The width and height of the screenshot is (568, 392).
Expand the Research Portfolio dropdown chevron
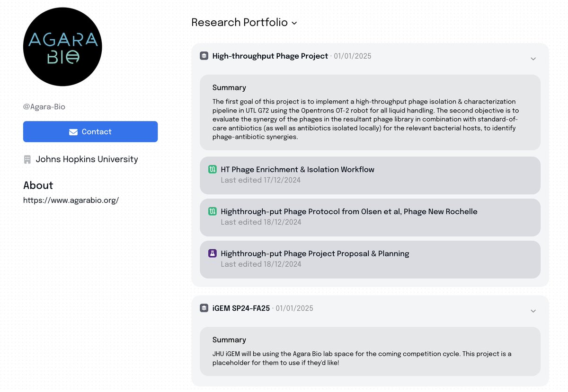(x=294, y=23)
